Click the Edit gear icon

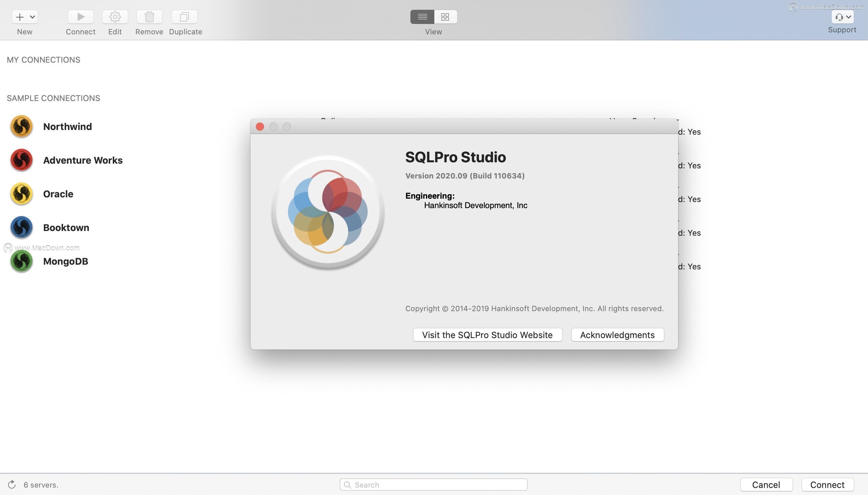[115, 16]
